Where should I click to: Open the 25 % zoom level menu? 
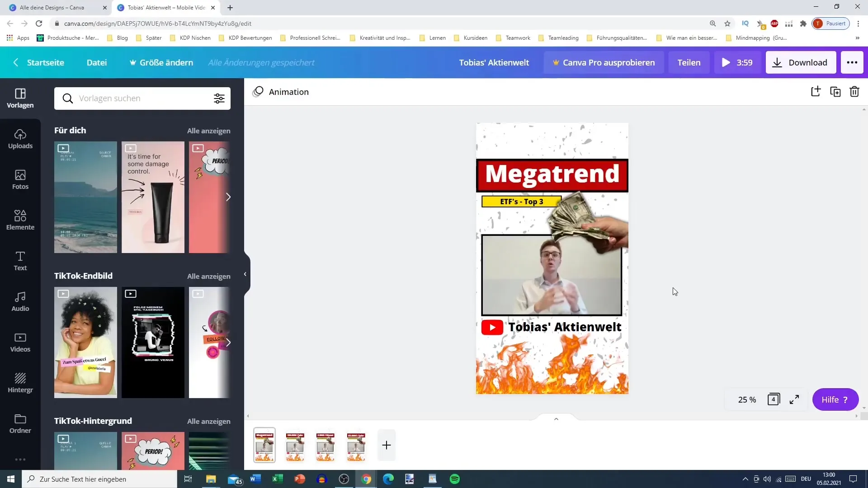click(x=747, y=399)
